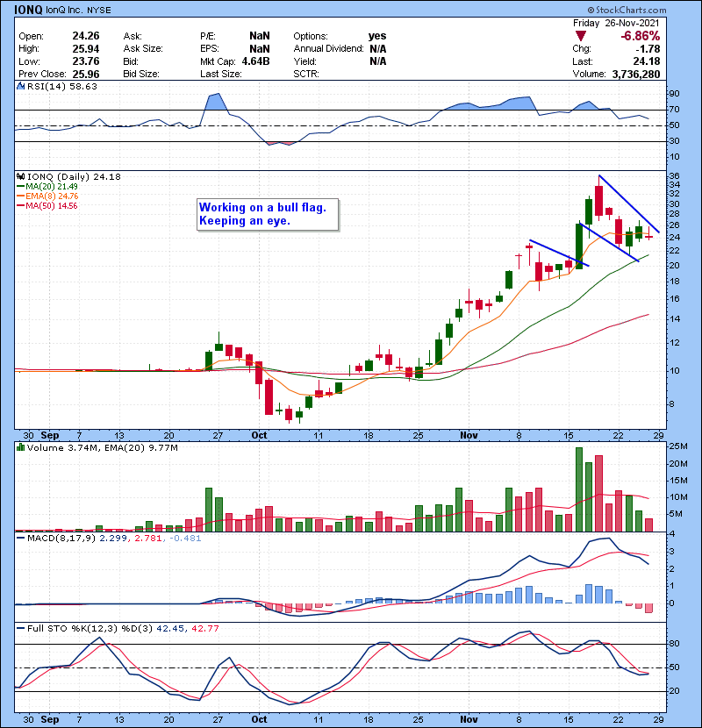The image size is (702, 728).
Task: Click the 'IONQ (Daily) 24.18' chart label
Action: (x=74, y=176)
